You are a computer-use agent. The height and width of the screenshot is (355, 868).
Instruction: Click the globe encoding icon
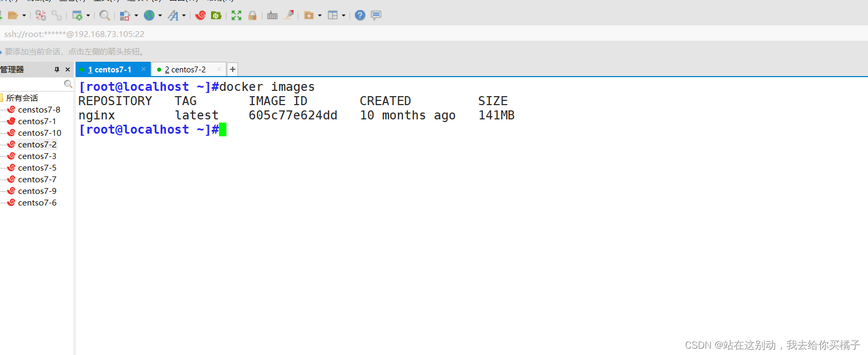point(149,15)
